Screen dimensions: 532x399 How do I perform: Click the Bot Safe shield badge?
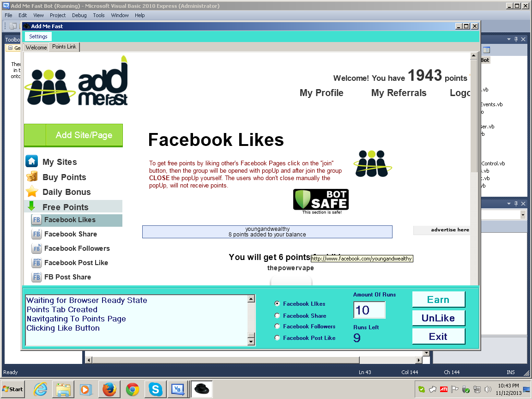point(320,201)
